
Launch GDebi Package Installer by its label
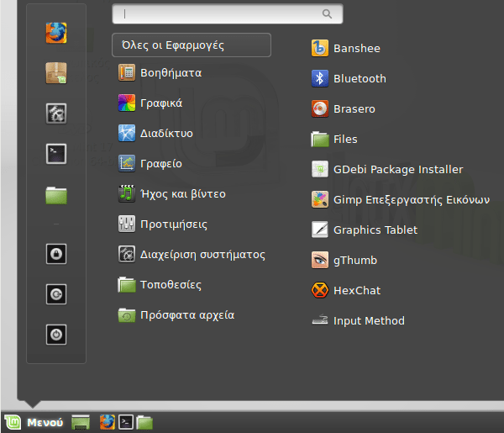(x=398, y=170)
